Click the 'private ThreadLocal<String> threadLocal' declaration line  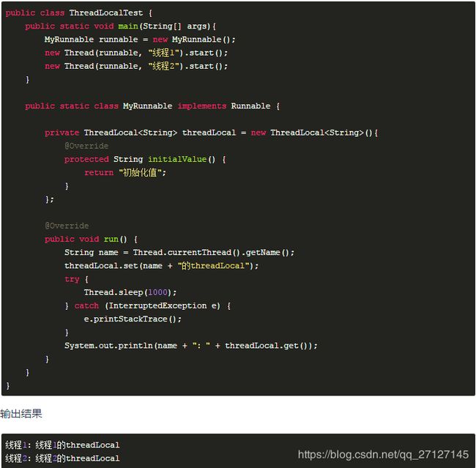click(212, 133)
